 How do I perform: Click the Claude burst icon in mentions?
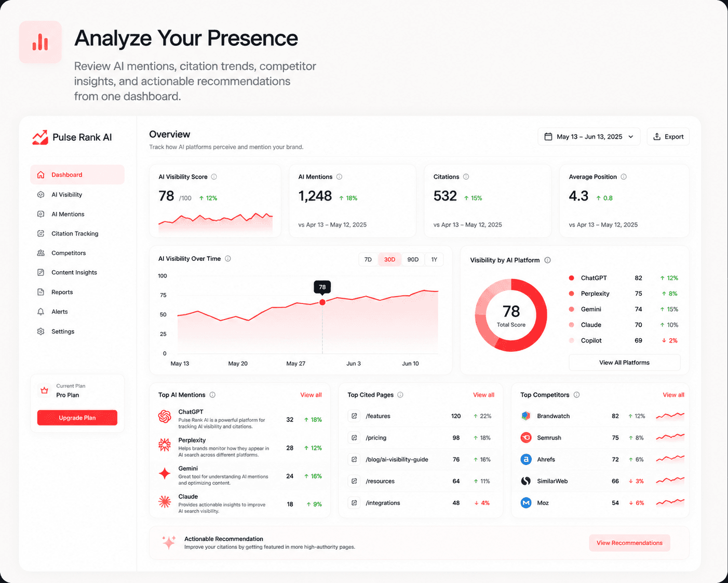click(165, 501)
